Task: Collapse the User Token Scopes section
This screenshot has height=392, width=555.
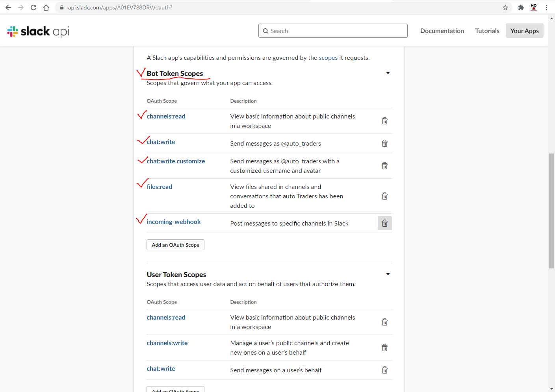Action: pos(388,274)
